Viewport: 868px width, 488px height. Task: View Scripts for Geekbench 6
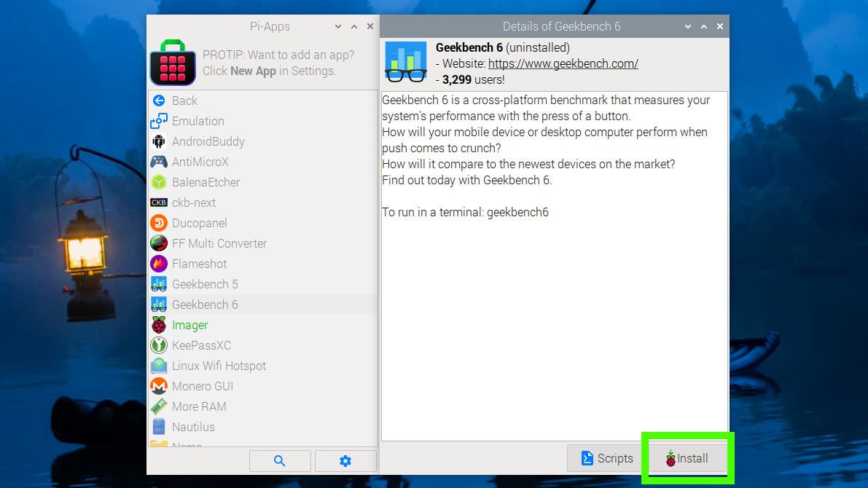(604, 458)
